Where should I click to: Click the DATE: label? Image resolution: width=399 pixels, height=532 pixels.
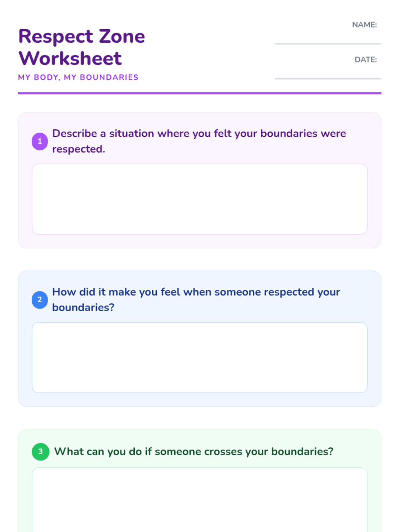coord(365,60)
